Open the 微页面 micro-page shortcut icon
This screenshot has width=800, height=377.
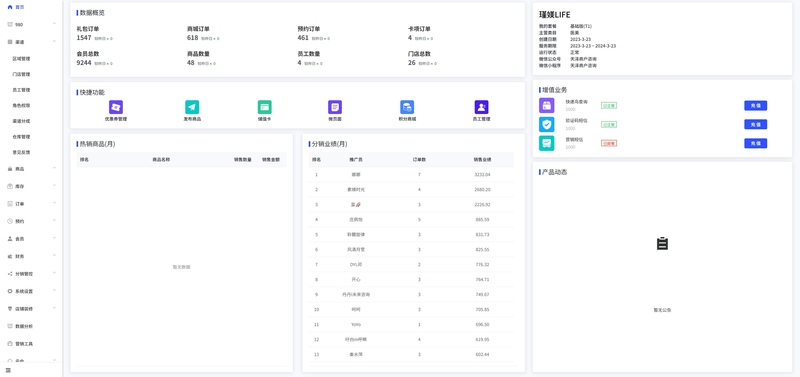[335, 107]
